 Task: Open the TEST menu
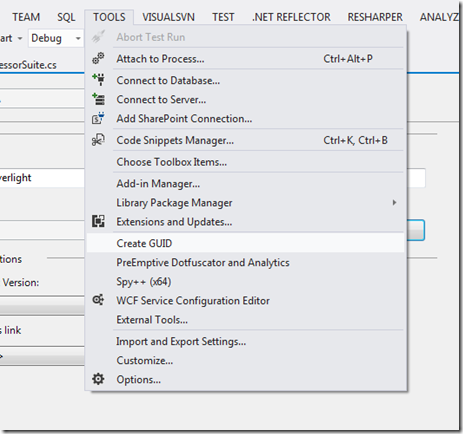[x=223, y=17]
